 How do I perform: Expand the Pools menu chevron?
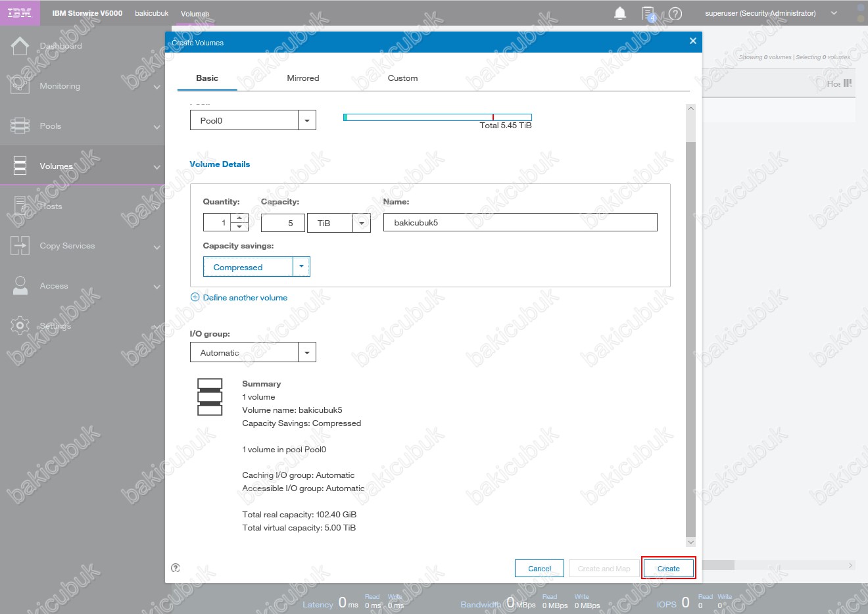pos(157,127)
